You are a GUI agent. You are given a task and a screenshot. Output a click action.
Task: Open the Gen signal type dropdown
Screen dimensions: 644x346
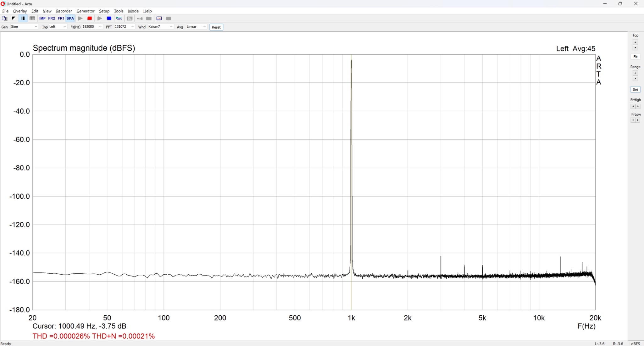coord(24,27)
